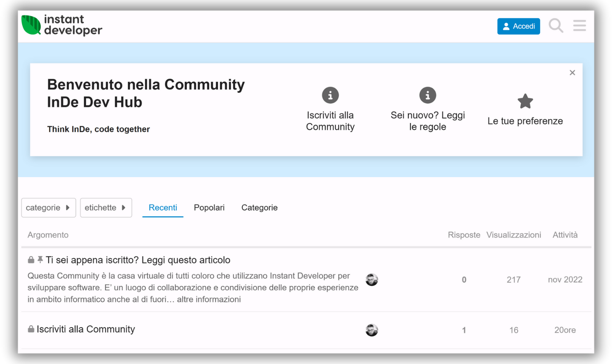Open the hamburger sidebar menu
Image resolution: width=612 pixels, height=364 pixels.
coord(579,26)
